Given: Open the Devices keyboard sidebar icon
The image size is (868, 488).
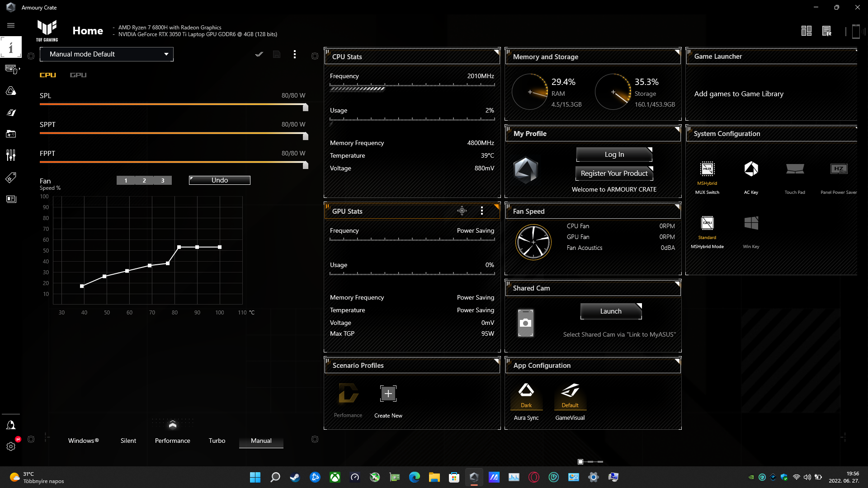Looking at the screenshot, I should 11,69.
